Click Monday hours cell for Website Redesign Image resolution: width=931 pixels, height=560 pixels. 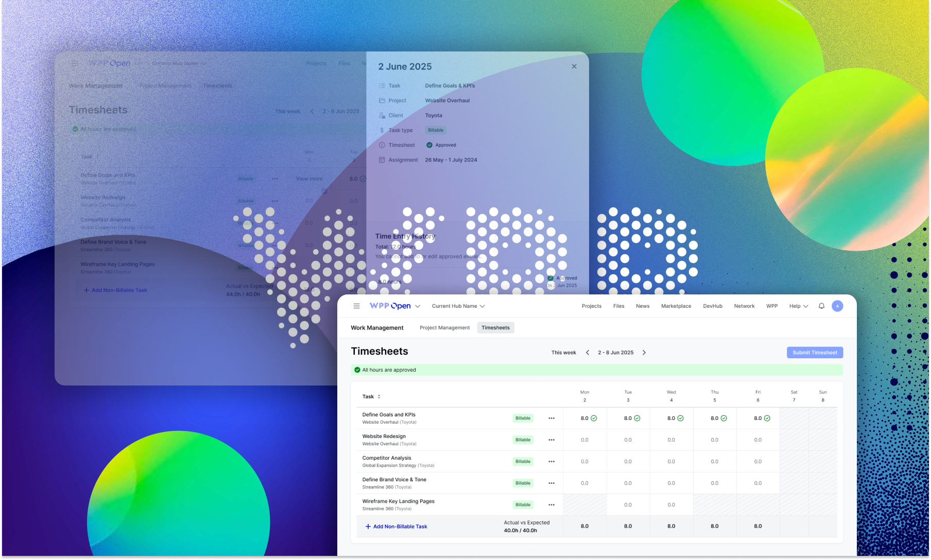pyautogui.click(x=584, y=440)
